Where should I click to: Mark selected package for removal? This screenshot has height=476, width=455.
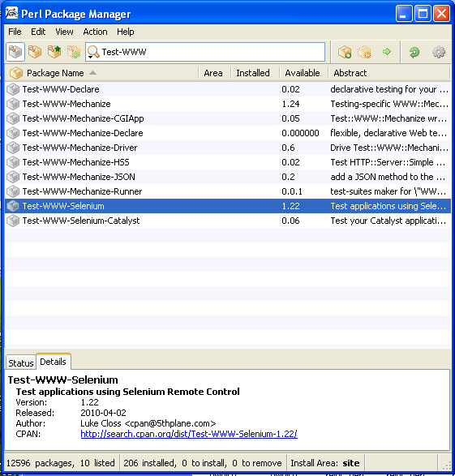pos(364,52)
